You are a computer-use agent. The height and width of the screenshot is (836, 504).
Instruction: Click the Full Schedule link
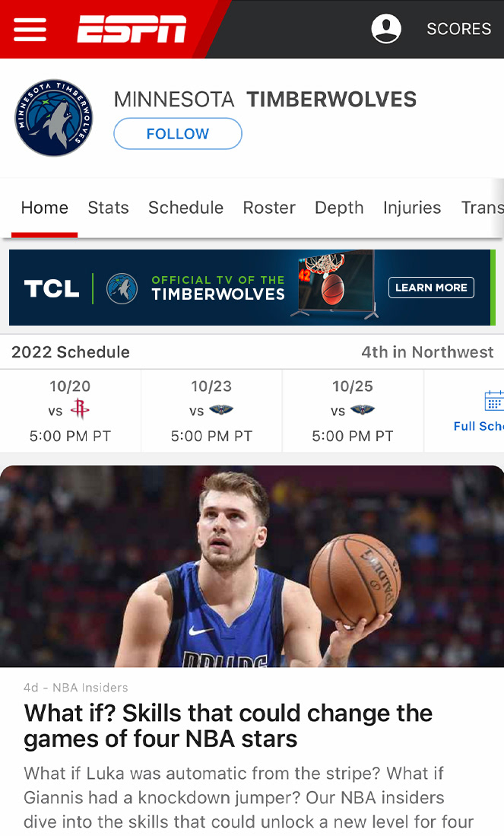(x=478, y=426)
